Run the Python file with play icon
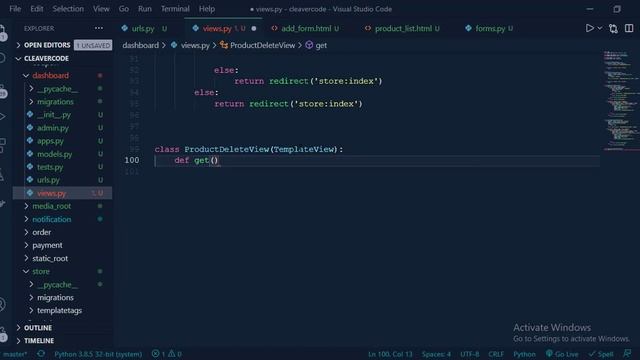 [589, 28]
